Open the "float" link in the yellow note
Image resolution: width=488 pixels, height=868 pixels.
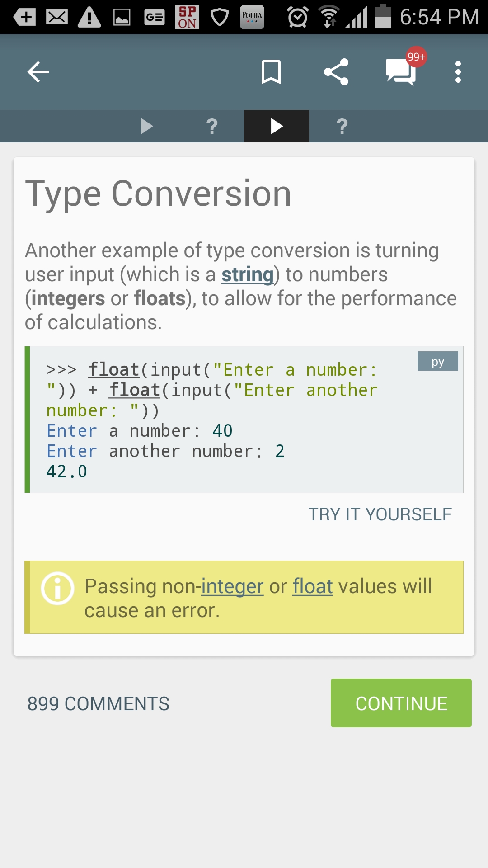313,587
